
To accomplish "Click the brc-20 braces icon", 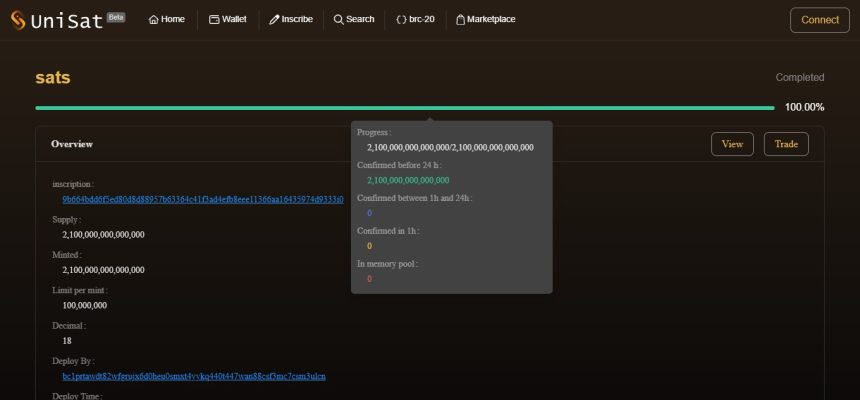I will coord(401,20).
